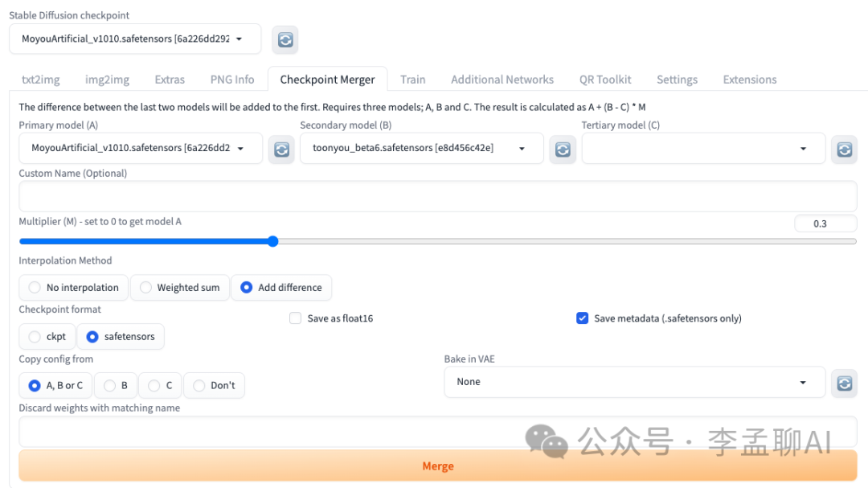Select Weighted sum interpolation
This screenshot has height=488, width=868.
point(180,288)
